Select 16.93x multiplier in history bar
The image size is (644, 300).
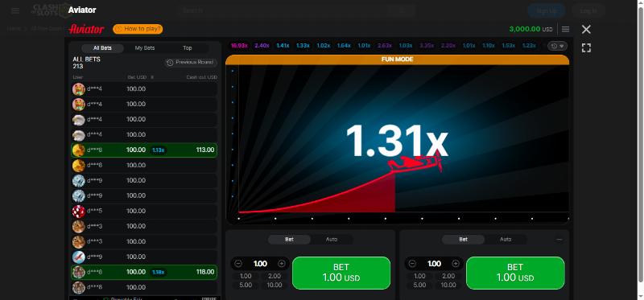pos(239,46)
